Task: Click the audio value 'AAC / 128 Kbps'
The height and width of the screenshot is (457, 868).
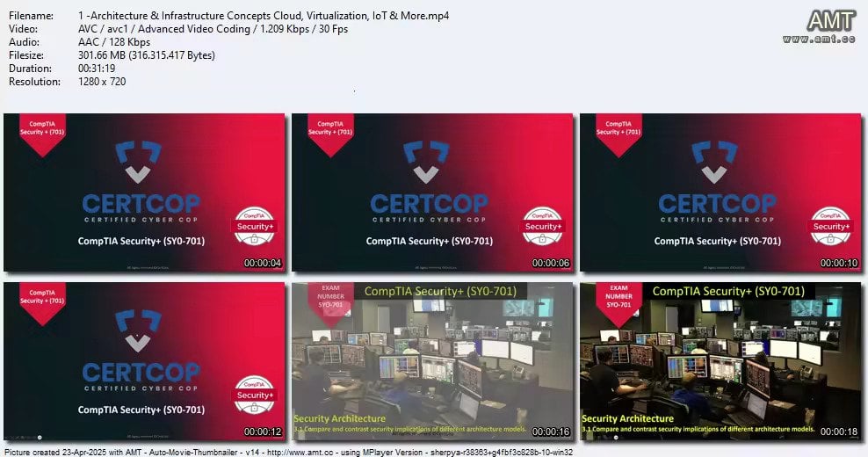Action: pos(114,42)
